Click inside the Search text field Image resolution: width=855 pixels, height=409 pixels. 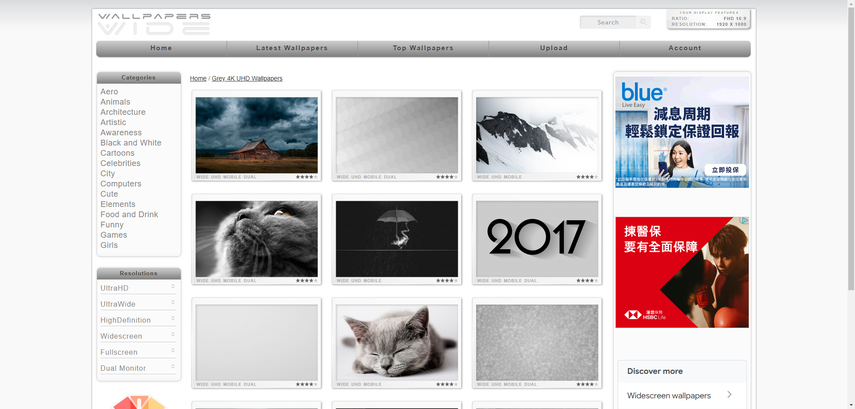[x=607, y=22]
